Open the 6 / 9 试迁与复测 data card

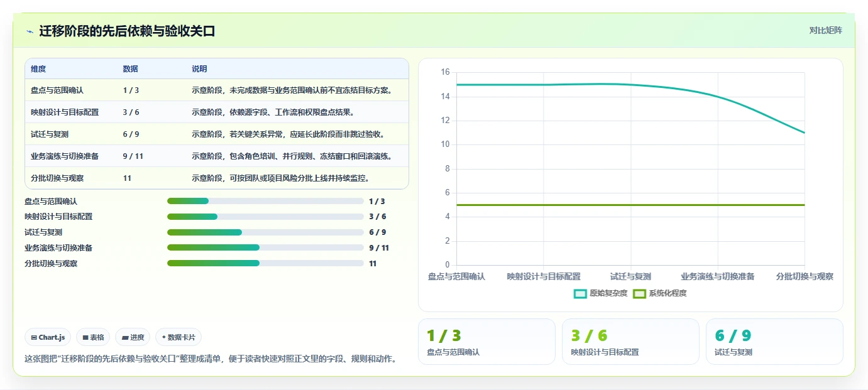(774, 342)
